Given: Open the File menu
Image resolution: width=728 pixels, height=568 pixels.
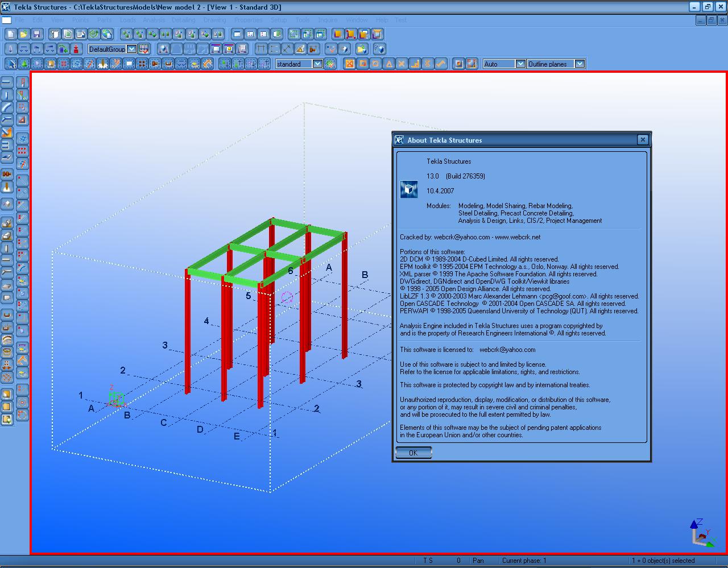Looking at the screenshot, I should click(x=19, y=20).
